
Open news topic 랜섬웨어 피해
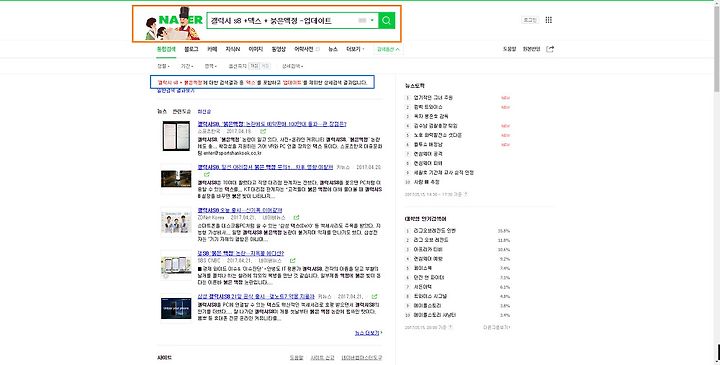(428, 163)
